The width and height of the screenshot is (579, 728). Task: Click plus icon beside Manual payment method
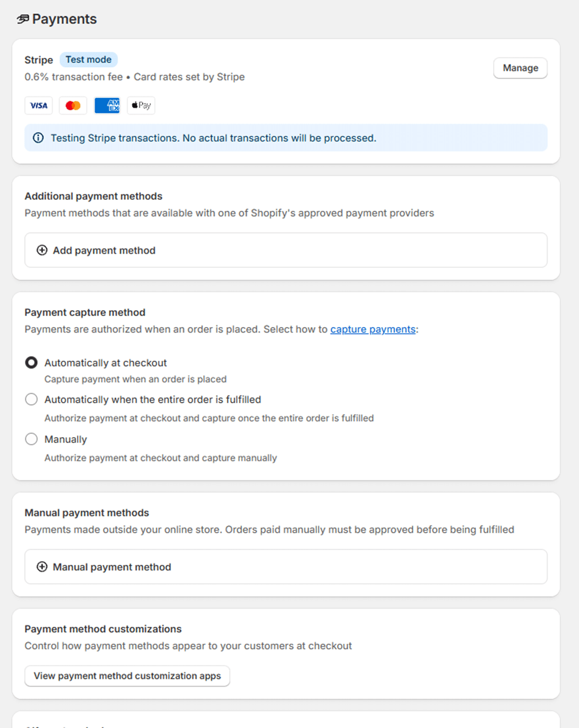42,567
